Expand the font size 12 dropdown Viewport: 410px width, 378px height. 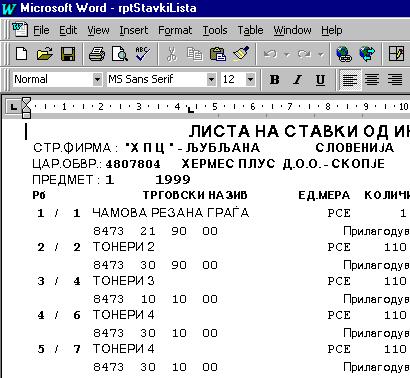[250, 80]
